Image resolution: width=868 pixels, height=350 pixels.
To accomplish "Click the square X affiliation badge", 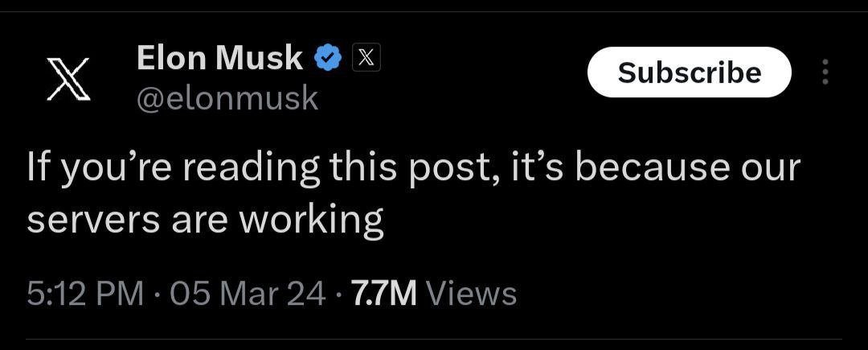I will (x=366, y=58).
